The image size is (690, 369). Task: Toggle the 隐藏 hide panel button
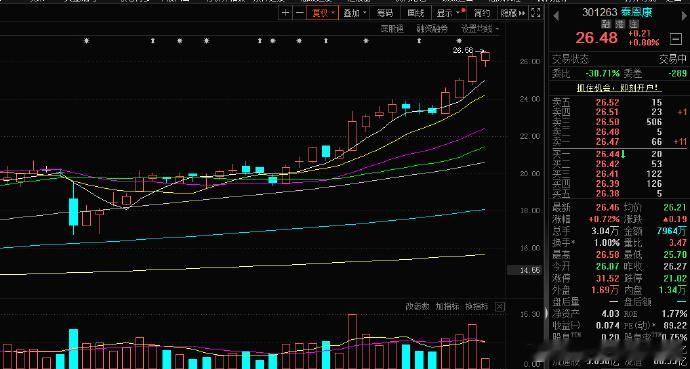[513, 13]
